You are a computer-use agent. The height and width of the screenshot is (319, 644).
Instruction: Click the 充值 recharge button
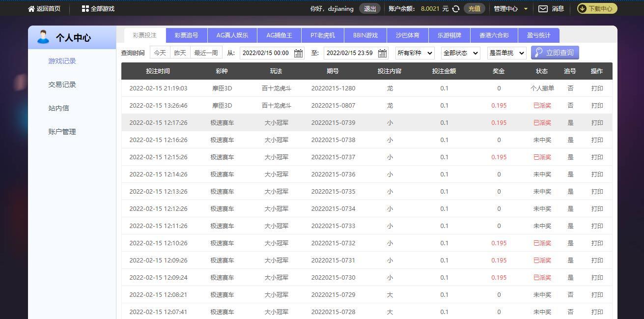474,9
